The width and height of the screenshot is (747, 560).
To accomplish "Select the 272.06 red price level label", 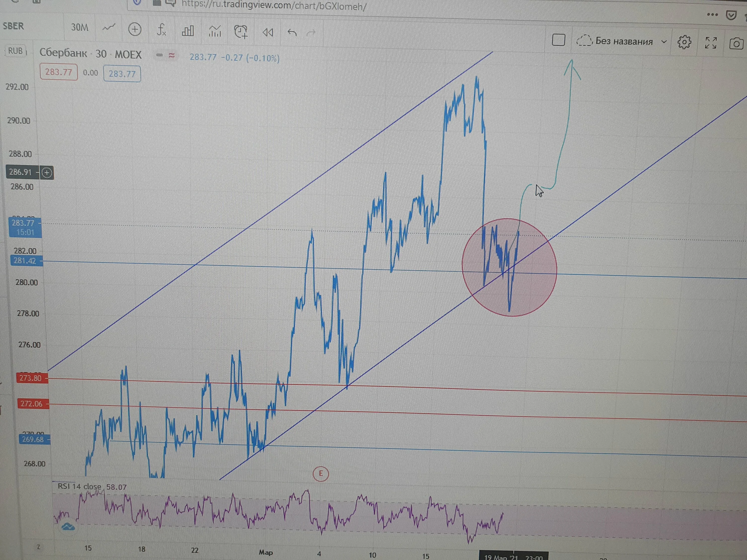I will 33,404.
